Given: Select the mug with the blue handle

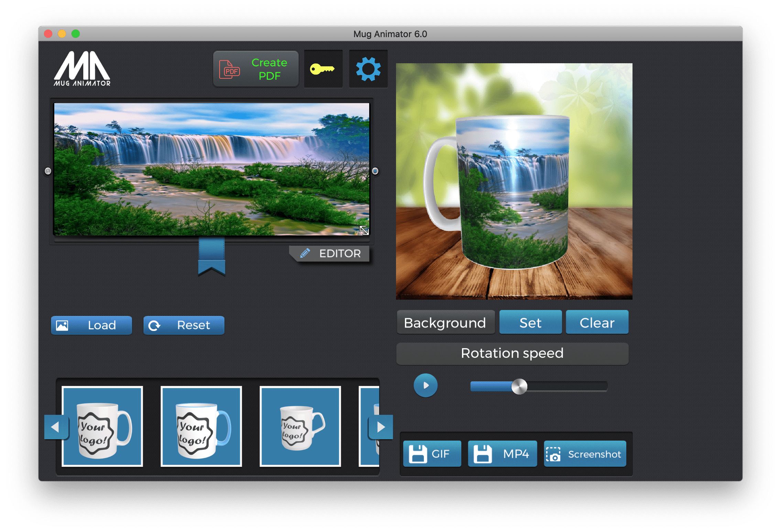Looking at the screenshot, I should [201, 426].
